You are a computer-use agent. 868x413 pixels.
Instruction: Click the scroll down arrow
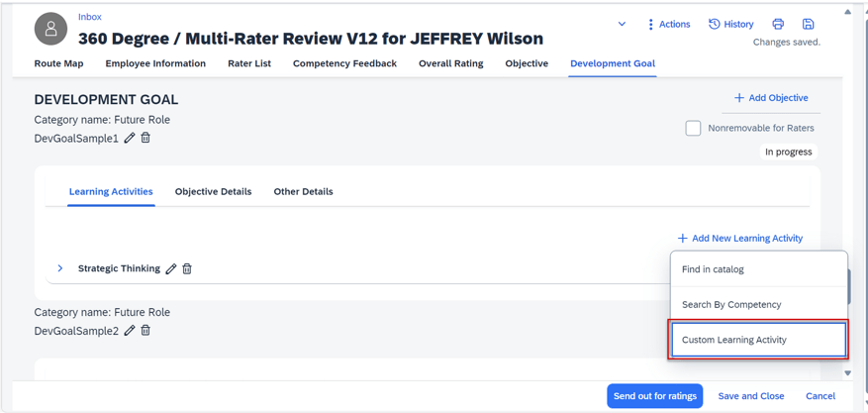point(847,373)
